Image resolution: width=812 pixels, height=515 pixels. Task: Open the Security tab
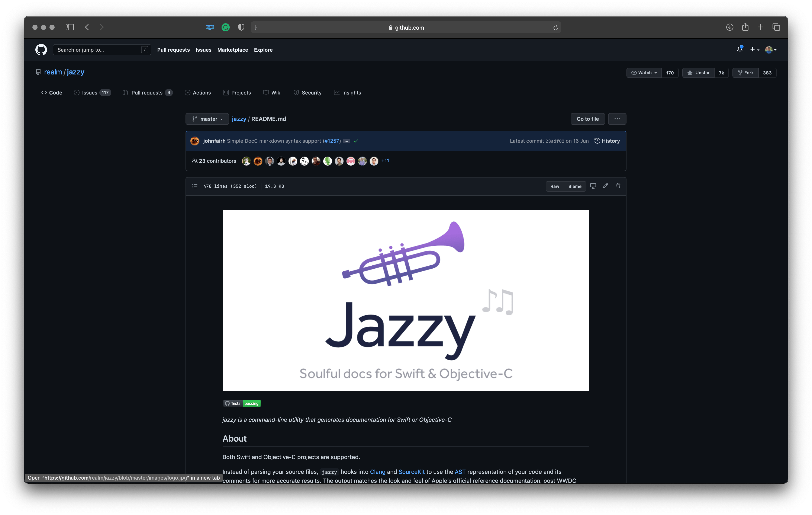pos(307,92)
